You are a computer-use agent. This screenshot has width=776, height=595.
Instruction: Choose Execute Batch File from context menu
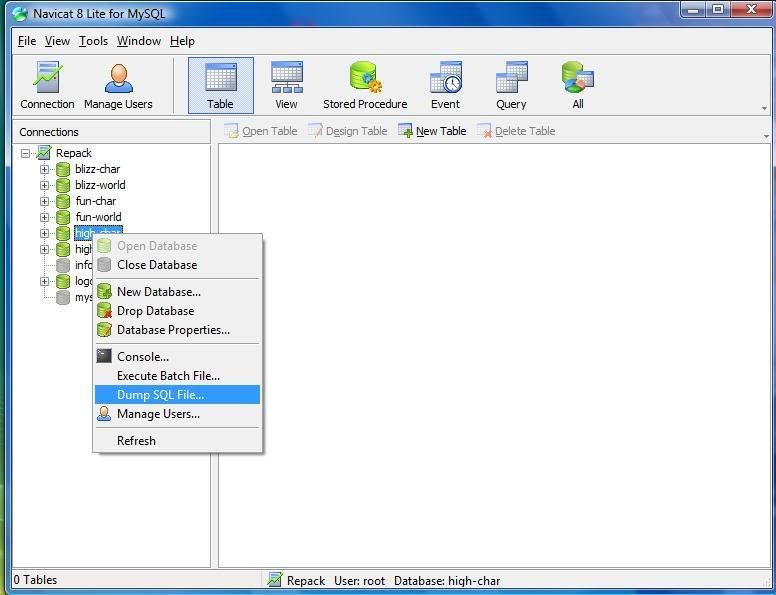(177, 376)
